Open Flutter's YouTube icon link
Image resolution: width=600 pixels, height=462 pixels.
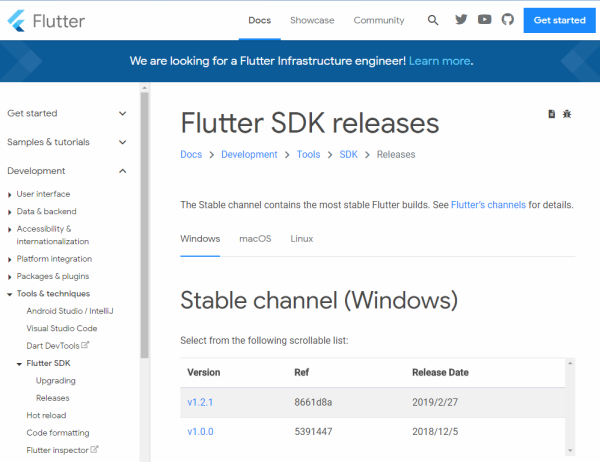coord(484,19)
